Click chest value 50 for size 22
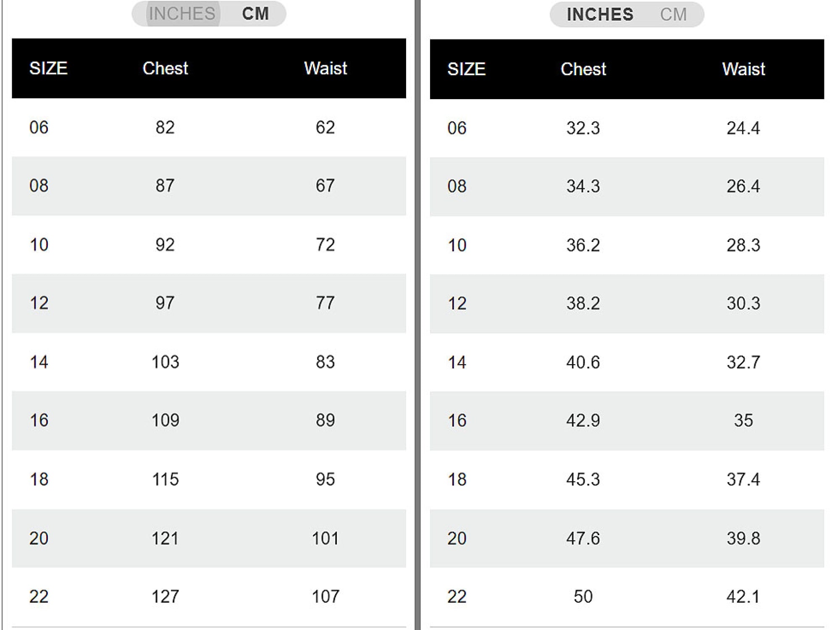Viewport: 840px width, 630px height. [x=583, y=597]
